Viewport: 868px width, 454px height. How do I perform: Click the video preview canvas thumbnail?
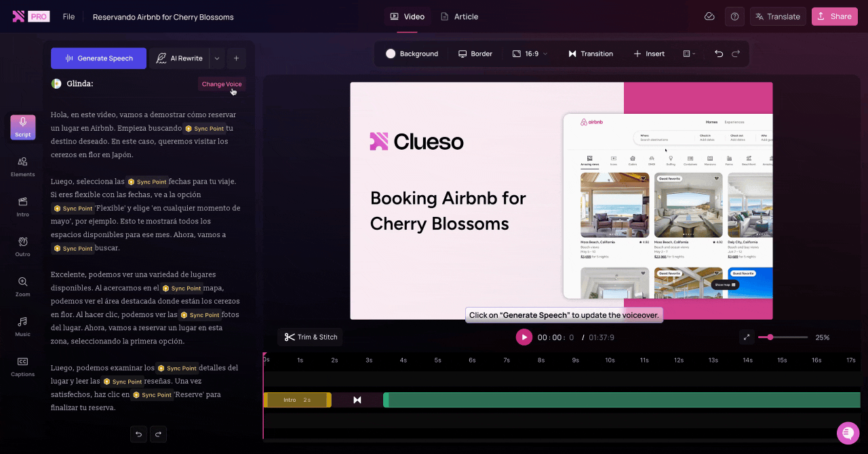click(x=561, y=201)
